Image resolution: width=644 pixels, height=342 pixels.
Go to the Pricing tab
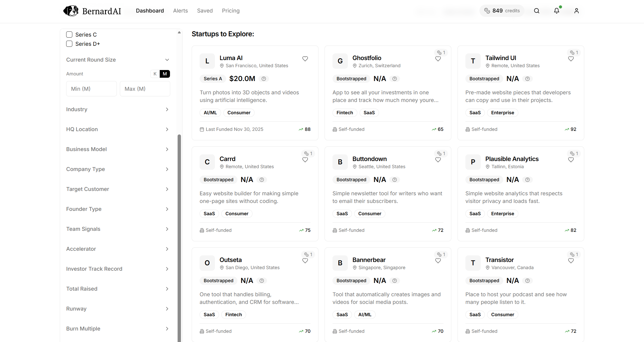click(x=231, y=11)
